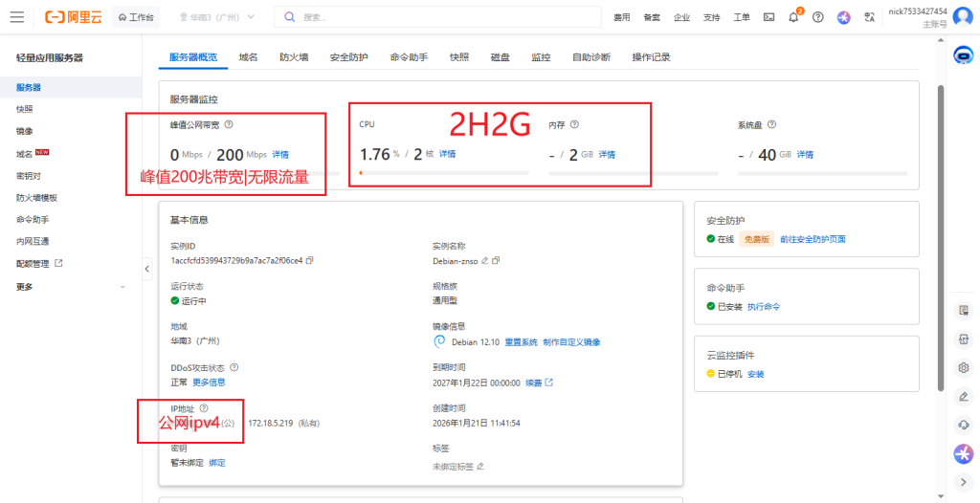Open the notifications bell
The image size is (980, 503).
point(793,17)
